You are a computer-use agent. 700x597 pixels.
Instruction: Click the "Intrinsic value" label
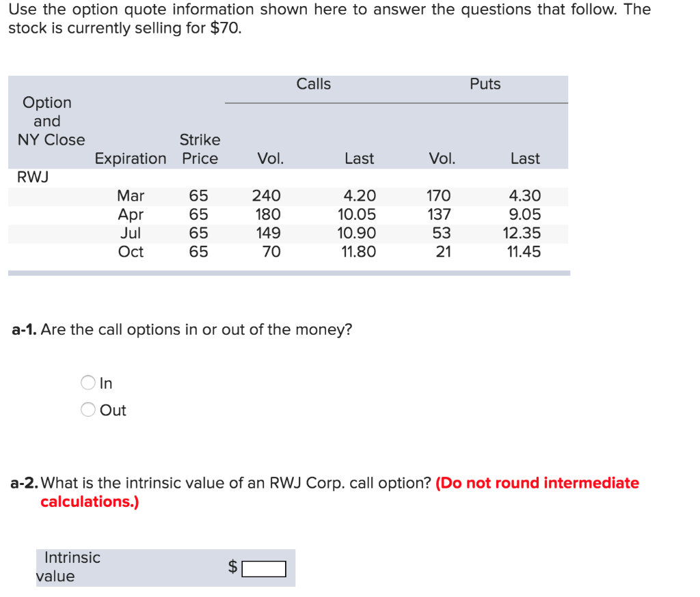click(x=72, y=566)
